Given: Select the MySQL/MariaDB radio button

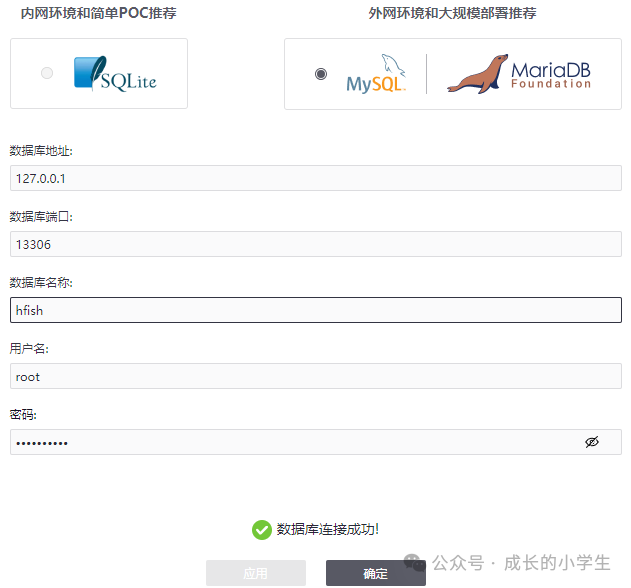Looking at the screenshot, I should [x=321, y=74].
